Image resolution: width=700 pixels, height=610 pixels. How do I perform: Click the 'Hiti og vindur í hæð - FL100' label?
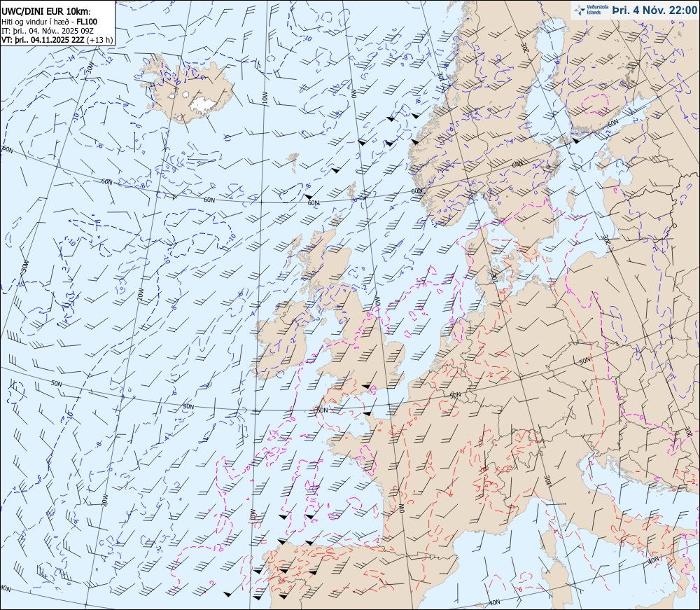tap(49, 22)
